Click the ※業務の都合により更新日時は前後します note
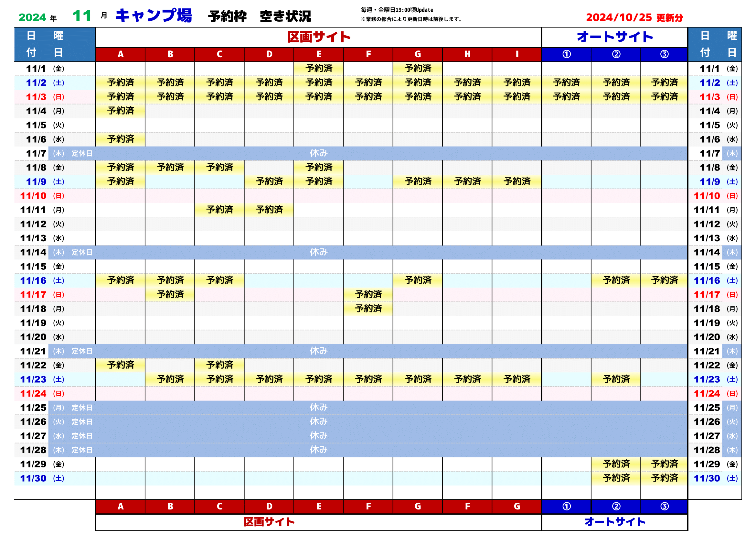This screenshot has width=756, height=535. pyautogui.click(x=411, y=19)
